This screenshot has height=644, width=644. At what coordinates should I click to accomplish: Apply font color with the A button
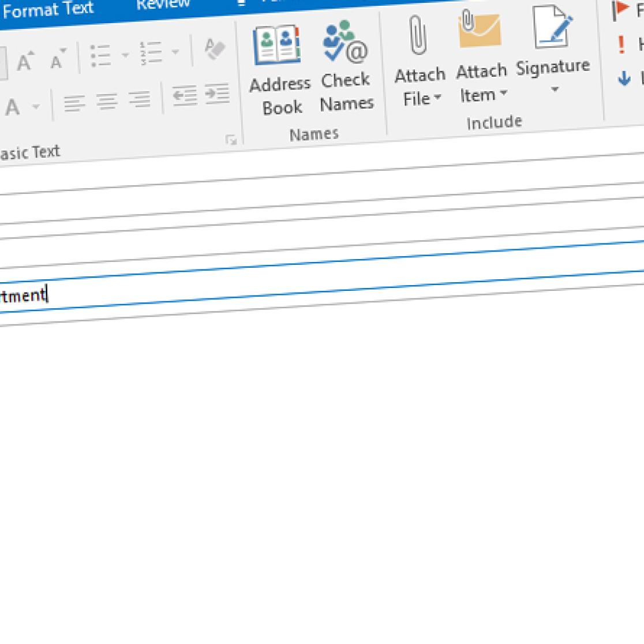click(x=12, y=107)
